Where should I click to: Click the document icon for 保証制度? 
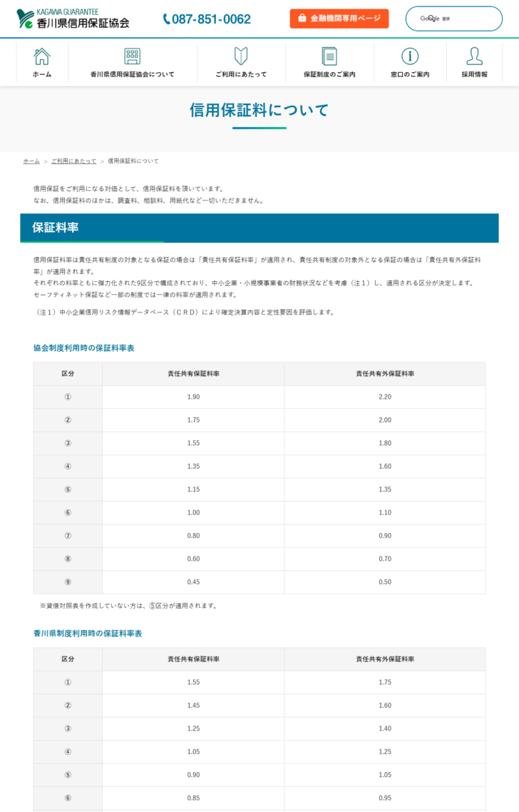[x=329, y=56]
